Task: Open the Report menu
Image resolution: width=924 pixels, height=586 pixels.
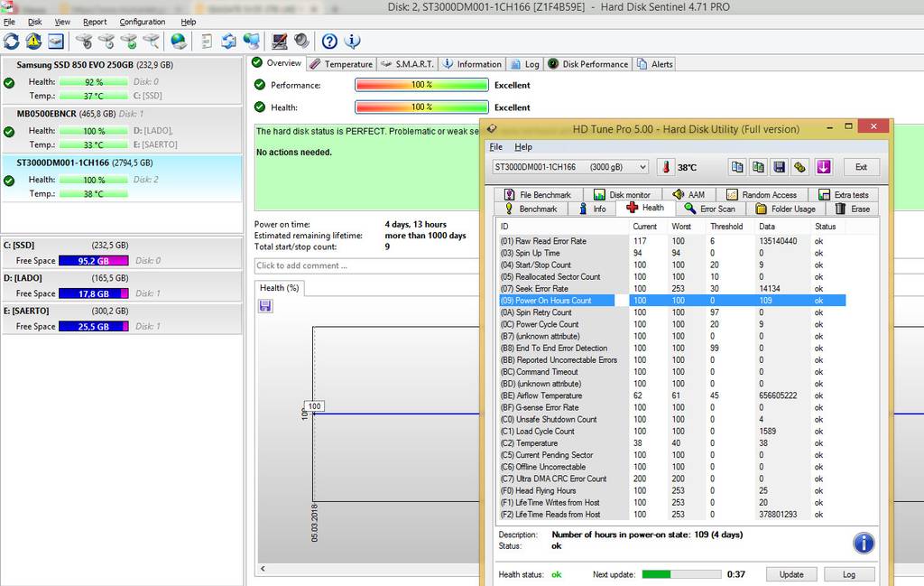Action: pyautogui.click(x=95, y=22)
